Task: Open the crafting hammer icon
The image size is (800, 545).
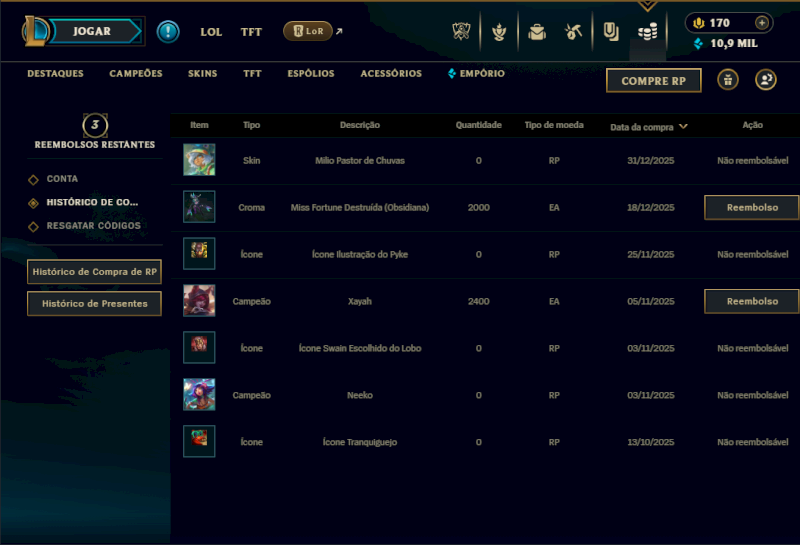Action: [x=573, y=32]
